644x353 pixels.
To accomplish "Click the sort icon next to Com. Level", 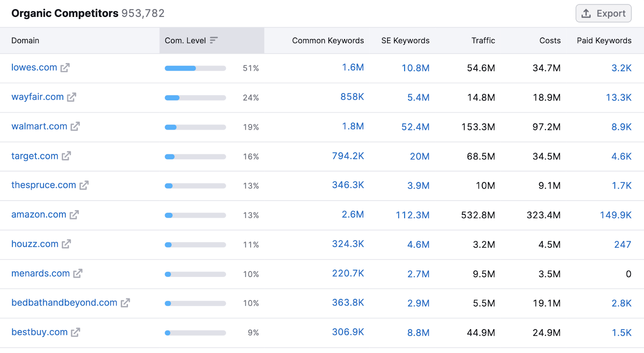I will point(214,40).
